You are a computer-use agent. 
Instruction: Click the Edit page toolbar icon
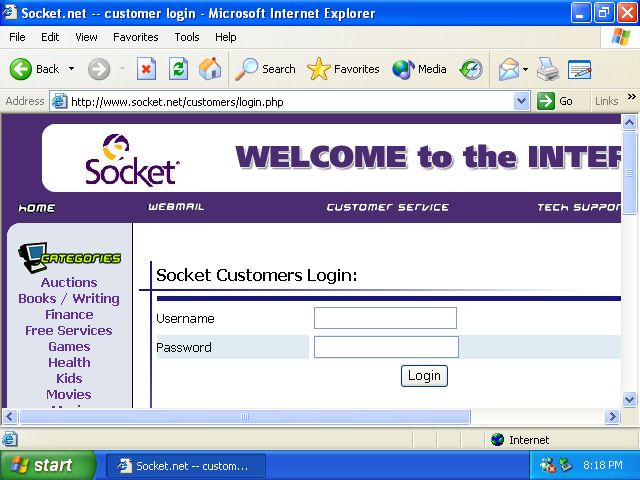pos(579,69)
